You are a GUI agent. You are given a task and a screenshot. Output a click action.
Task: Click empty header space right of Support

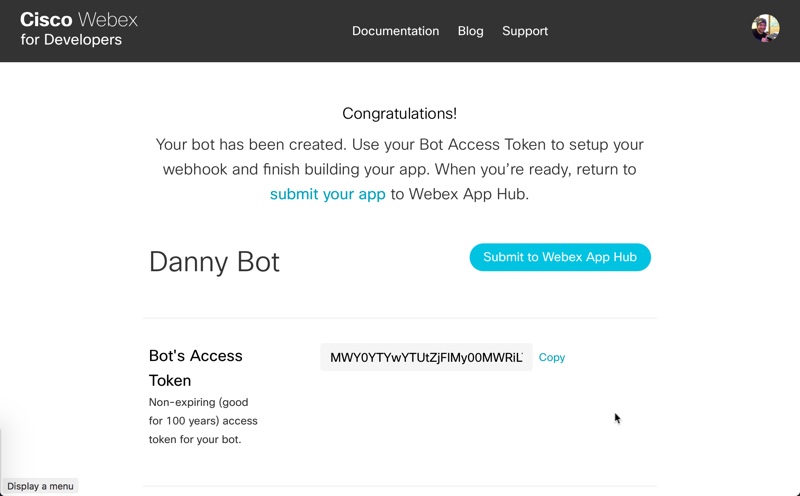coord(650,31)
